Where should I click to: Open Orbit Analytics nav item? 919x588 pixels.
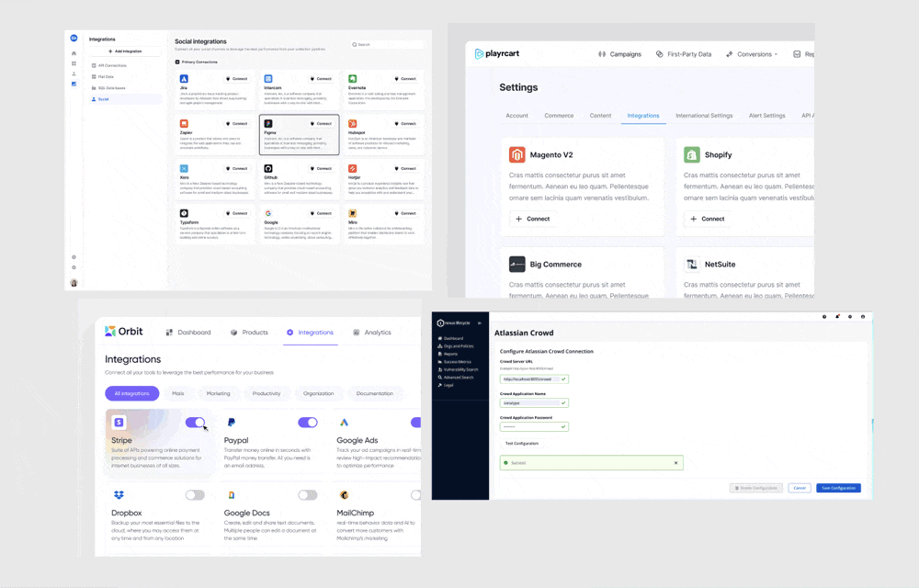pos(372,332)
